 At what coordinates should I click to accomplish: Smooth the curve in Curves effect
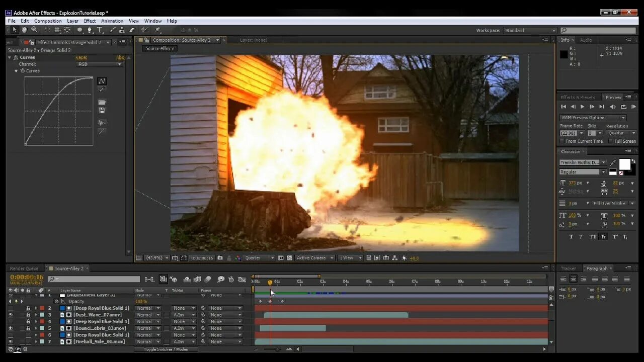click(102, 123)
